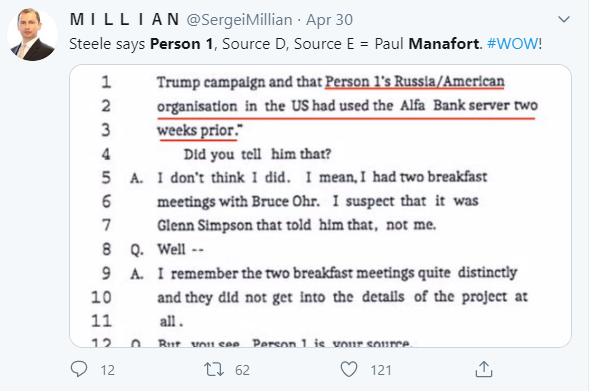Open the attached transcript image
600x391 pixels.
(x=320, y=206)
